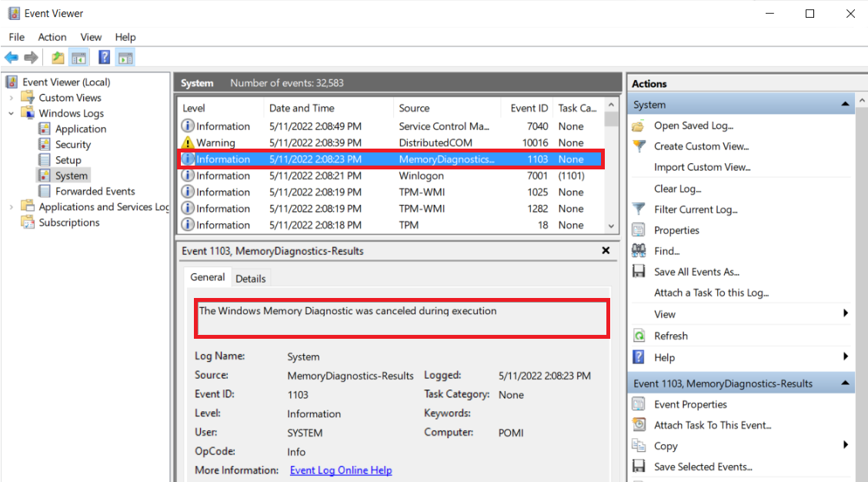This screenshot has height=482, width=868.
Task: Collapse the System actions section
Action: [x=846, y=104]
